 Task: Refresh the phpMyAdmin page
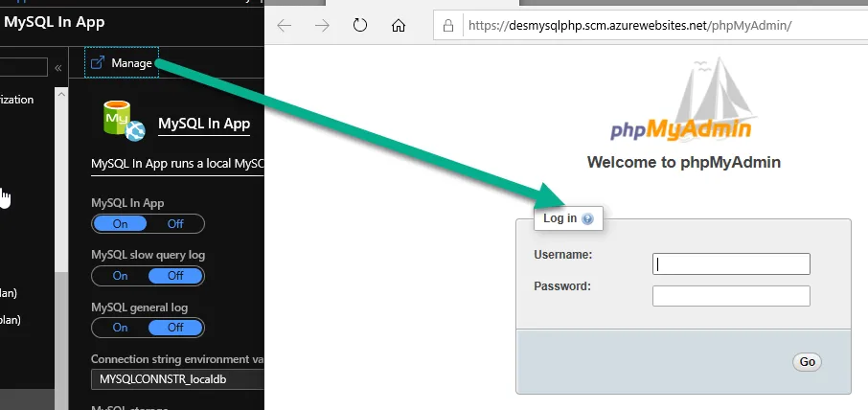tap(360, 25)
